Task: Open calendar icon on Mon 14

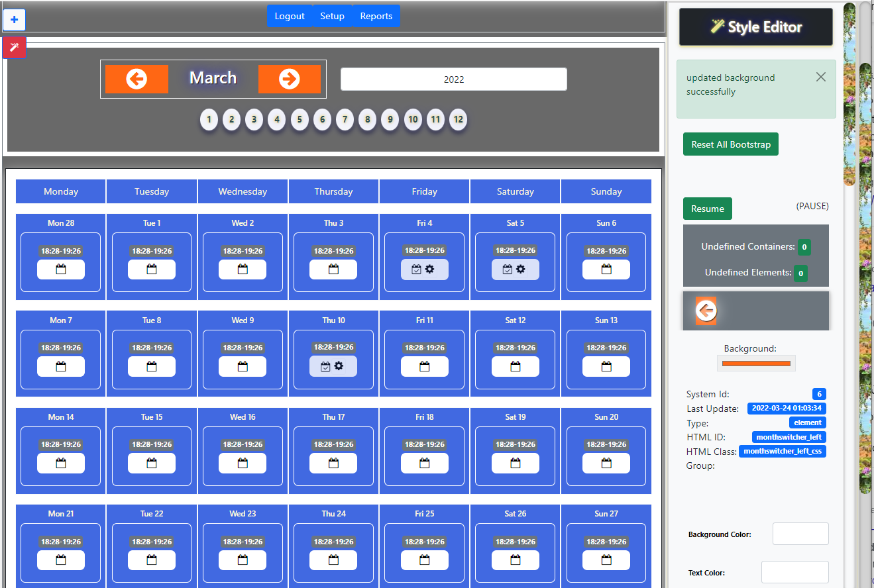Action: [61, 463]
